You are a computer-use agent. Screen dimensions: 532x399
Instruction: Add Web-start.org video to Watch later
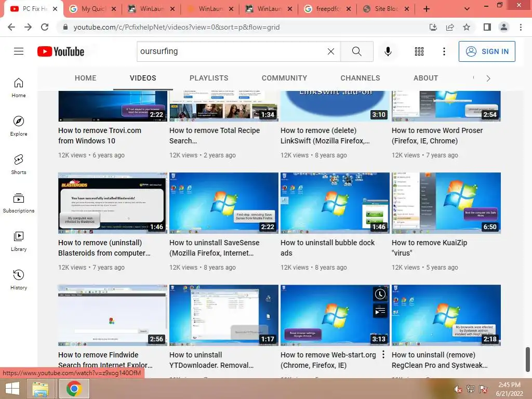(380, 294)
